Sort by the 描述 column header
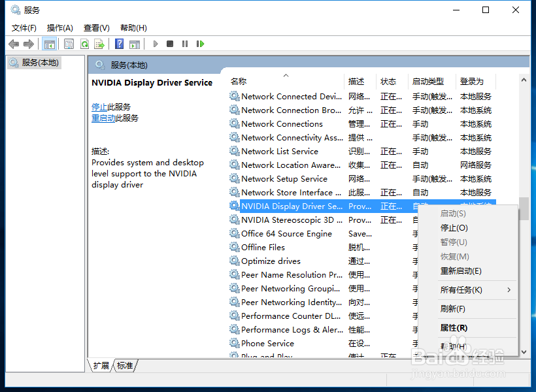The width and height of the screenshot is (536, 392). (x=360, y=81)
